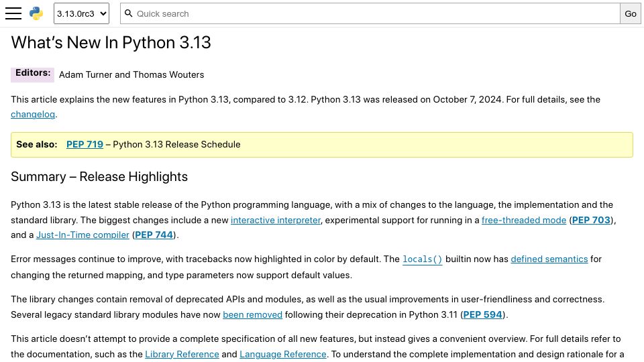Click the locals() builtin link
The height and width of the screenshot is (362, 644).
point(422,259)
